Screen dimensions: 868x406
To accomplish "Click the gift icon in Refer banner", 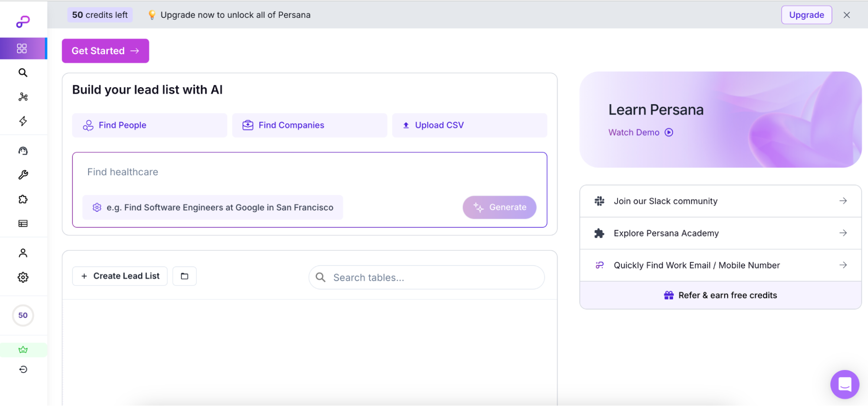I will 669,295.
